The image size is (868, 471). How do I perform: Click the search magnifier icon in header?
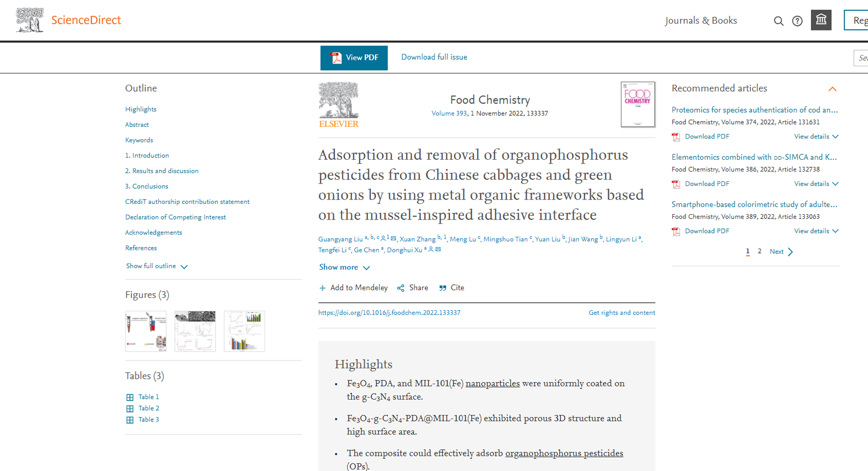coord(778,21)
